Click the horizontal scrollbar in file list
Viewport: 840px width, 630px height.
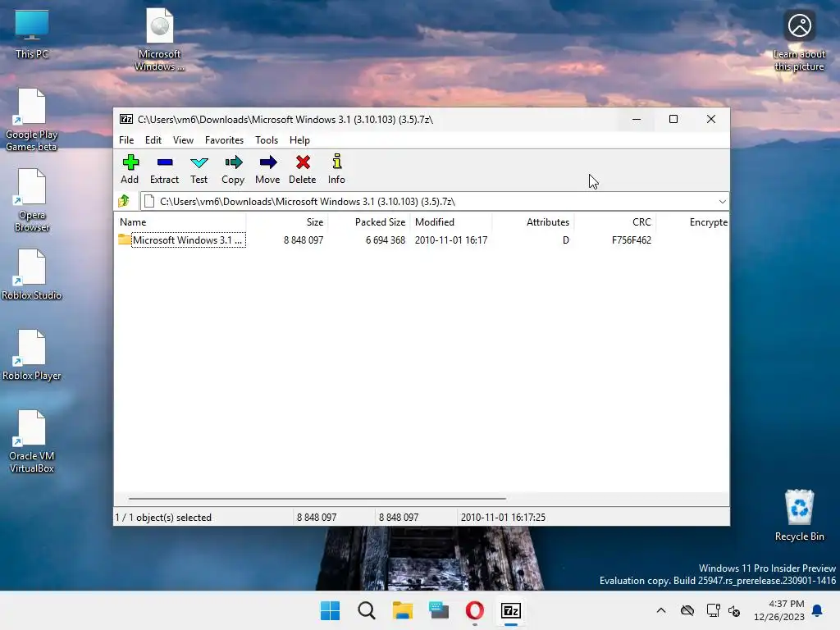coord(317,498)
